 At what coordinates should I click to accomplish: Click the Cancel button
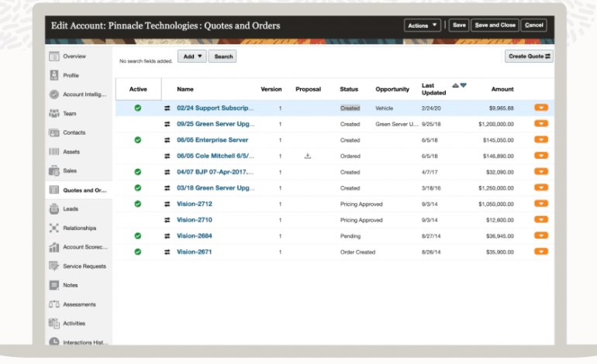533,25
